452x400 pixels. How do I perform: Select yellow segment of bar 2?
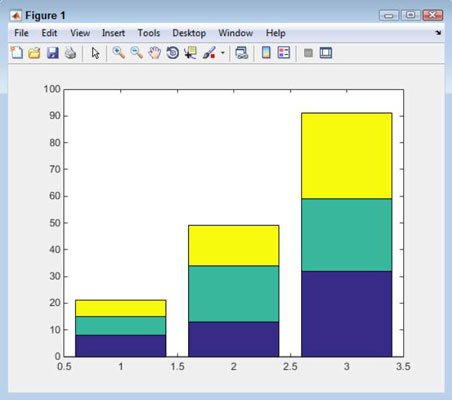pos(234,245)
